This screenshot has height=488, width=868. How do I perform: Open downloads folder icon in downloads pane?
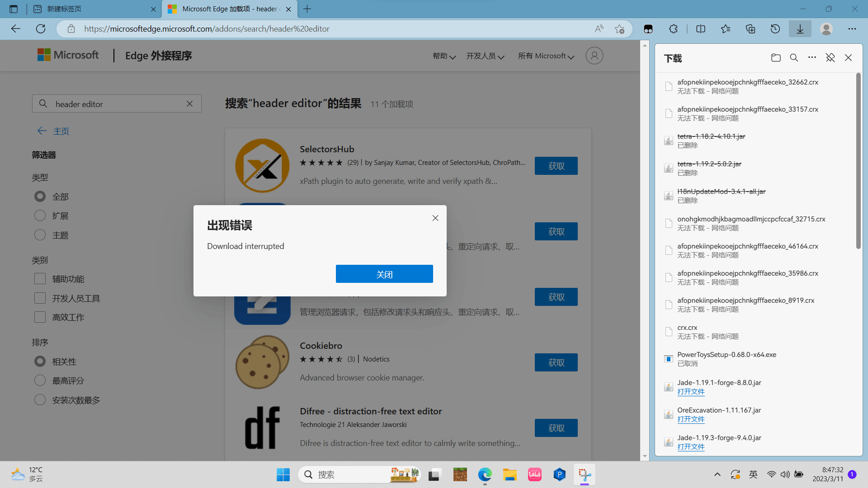tap(776, 58)
